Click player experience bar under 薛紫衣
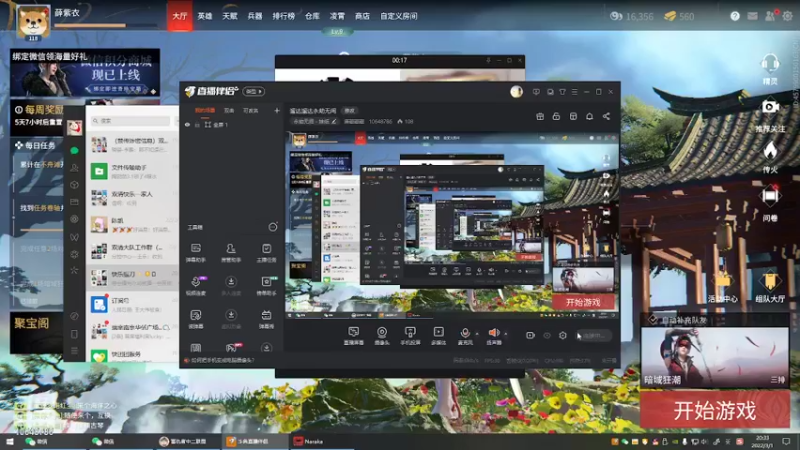Screen dimensions: 800x450 [105, 25]
